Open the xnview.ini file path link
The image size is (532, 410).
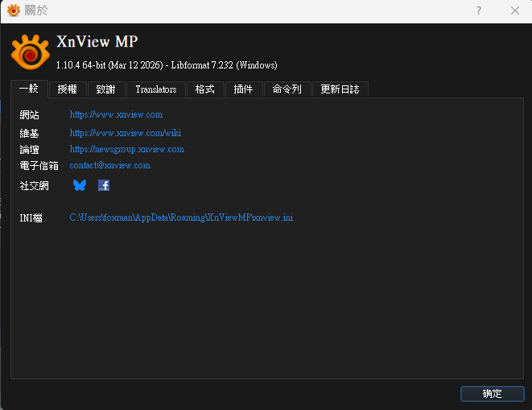pos(181,217)
